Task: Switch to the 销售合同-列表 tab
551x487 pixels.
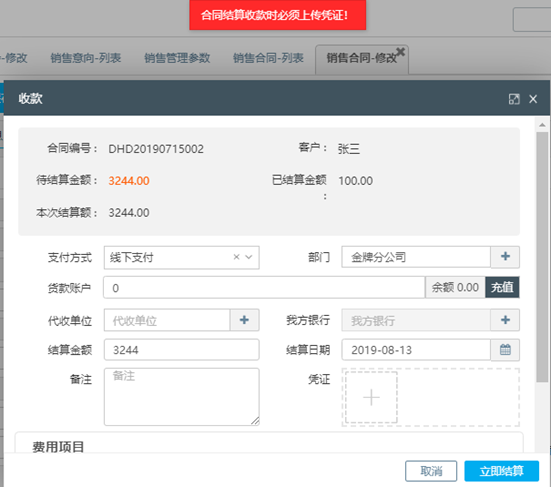Action: pyautogui.click(x=268, y=58)
